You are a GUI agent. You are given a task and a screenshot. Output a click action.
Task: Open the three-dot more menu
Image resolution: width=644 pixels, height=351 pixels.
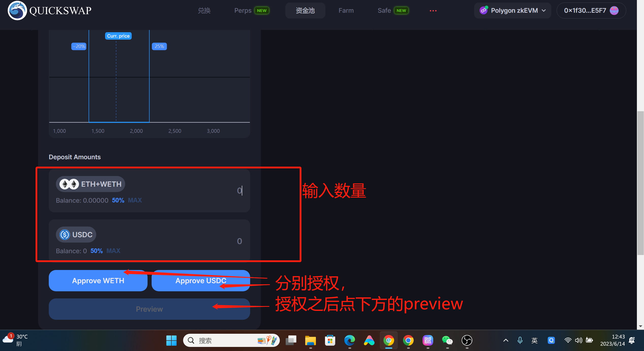[433, 11]
